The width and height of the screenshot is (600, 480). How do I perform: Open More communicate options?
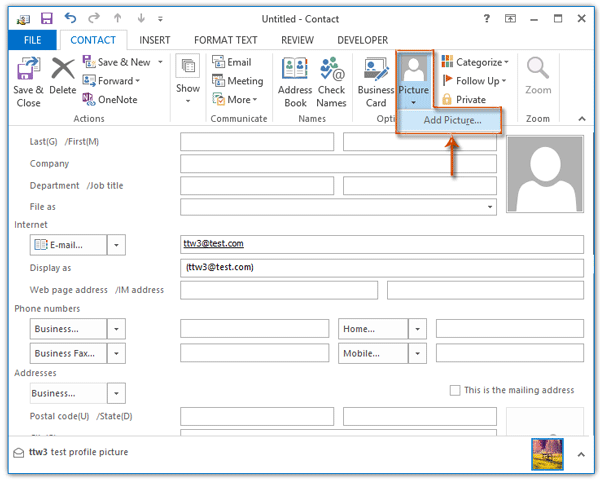(x=235, y=100)
